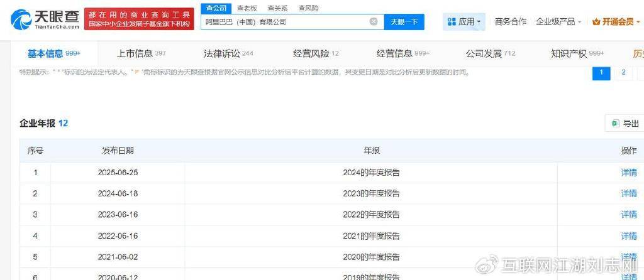Go to page 2 of results
The width and height of the screenshot is (644, 280).
[623, 72]
